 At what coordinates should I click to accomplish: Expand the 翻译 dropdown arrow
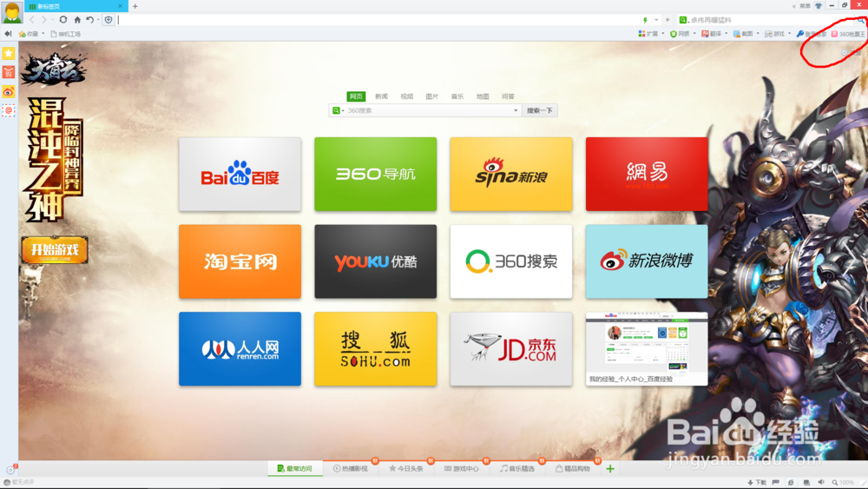pos(726,34)
